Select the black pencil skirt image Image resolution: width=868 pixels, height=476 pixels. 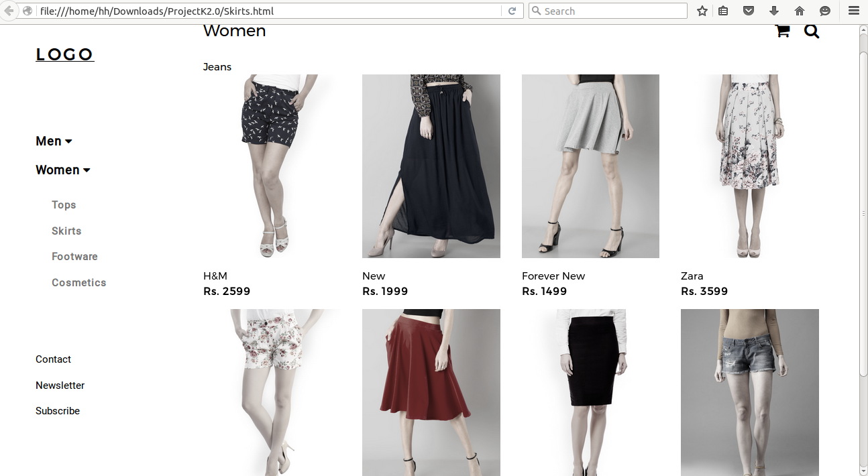coord(590,392)
